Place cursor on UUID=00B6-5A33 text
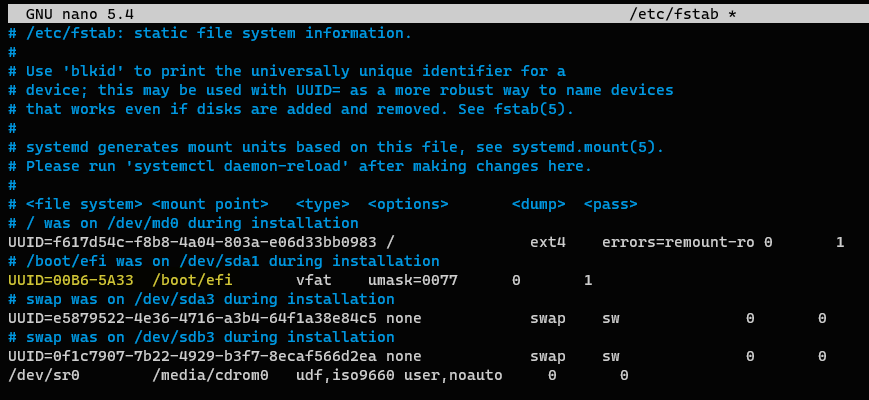 68,280
